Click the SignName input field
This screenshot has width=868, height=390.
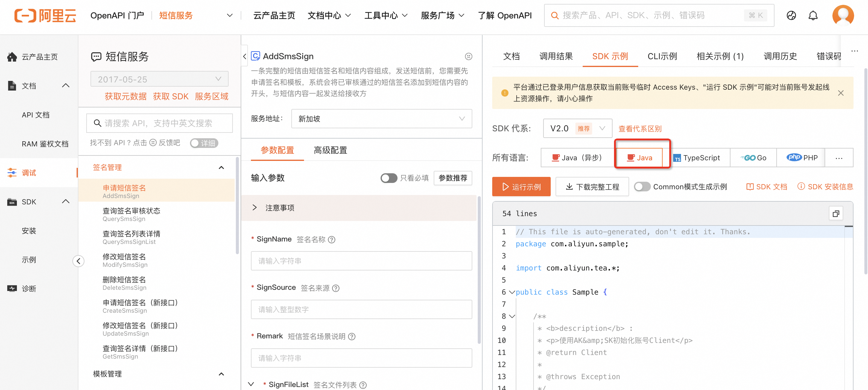coord(361,261)
